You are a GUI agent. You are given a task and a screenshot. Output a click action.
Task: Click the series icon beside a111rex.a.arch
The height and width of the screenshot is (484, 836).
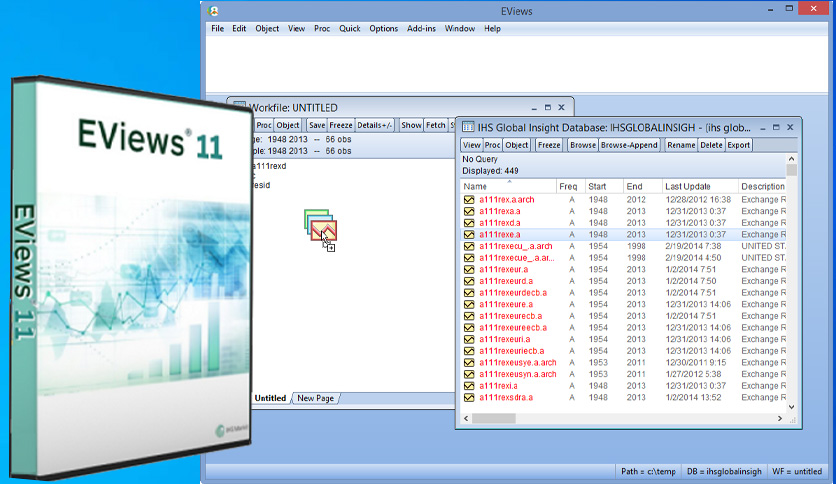(x=468, y=200)
